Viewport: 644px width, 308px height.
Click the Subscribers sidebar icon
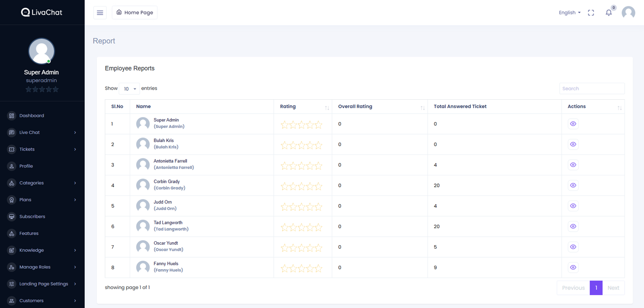pyautogui.click(x=11, y=217)
